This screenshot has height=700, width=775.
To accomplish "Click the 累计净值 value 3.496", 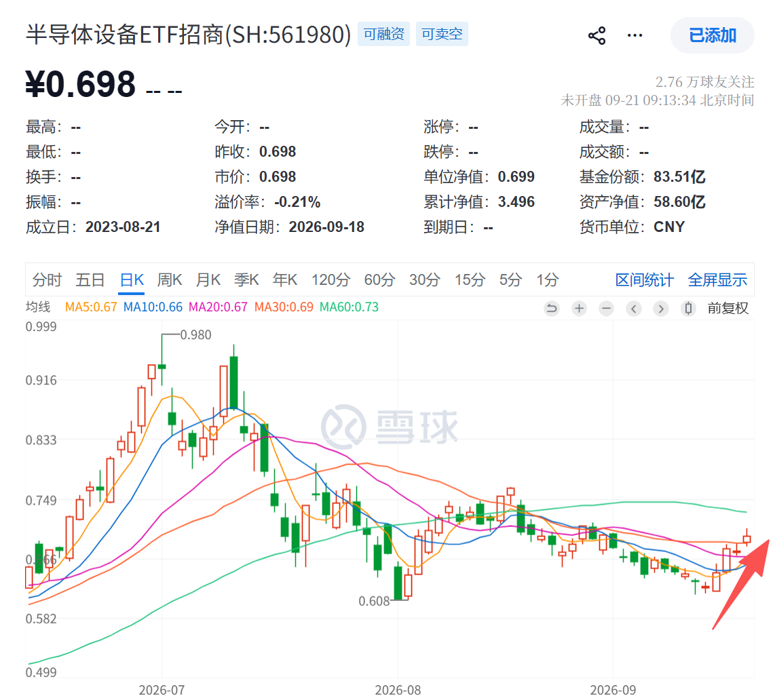I will tap(516, 202).
